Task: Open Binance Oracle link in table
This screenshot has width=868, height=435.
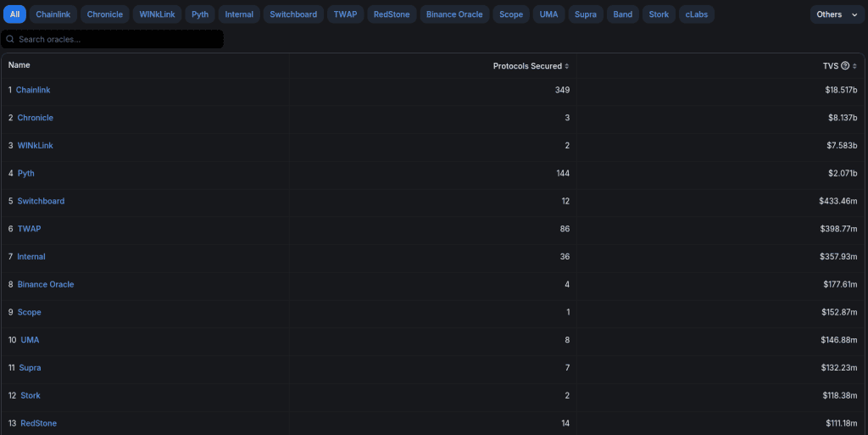Action: click(x=46, y=284)
